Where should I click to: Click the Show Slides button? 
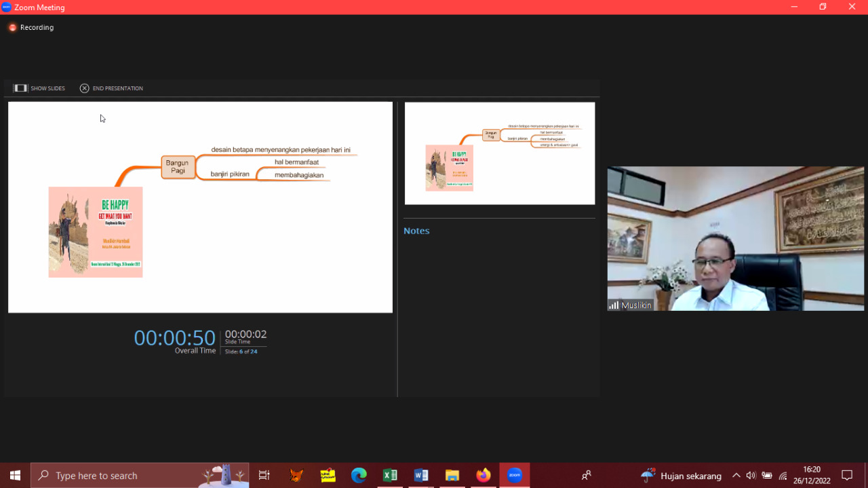[x=39, y=88]
